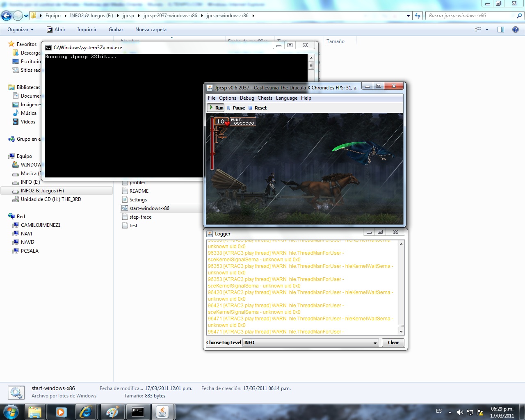Select INFO2 & Juegos (F:) drive in sidebar
The height and width of the screenshot is (420, 525).
[x=42, y=191]
